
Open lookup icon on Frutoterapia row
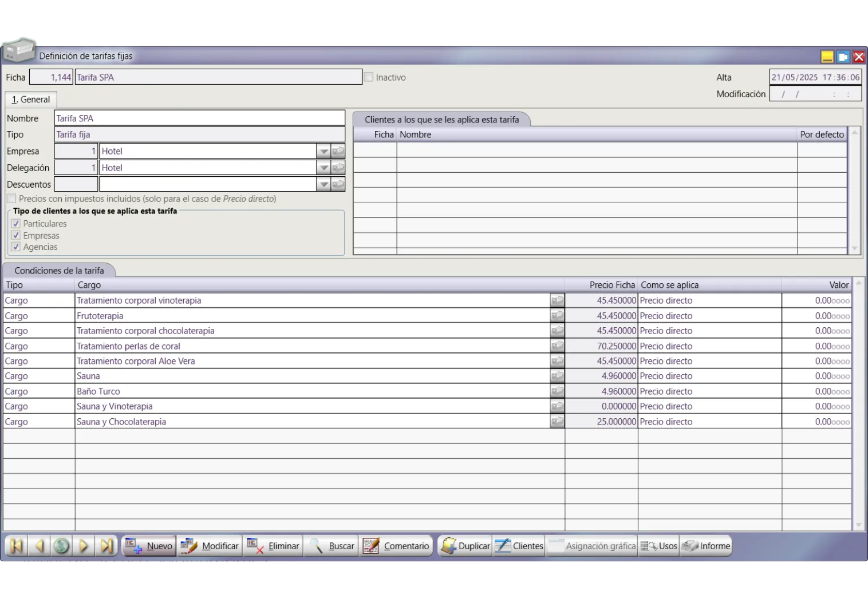pos(557,316)
